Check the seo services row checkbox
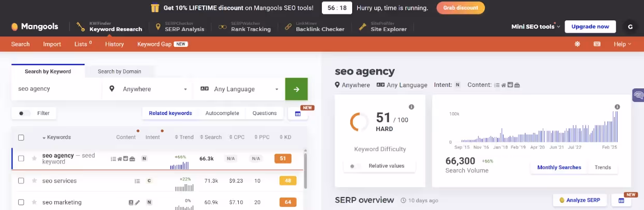 click(21, 181)
